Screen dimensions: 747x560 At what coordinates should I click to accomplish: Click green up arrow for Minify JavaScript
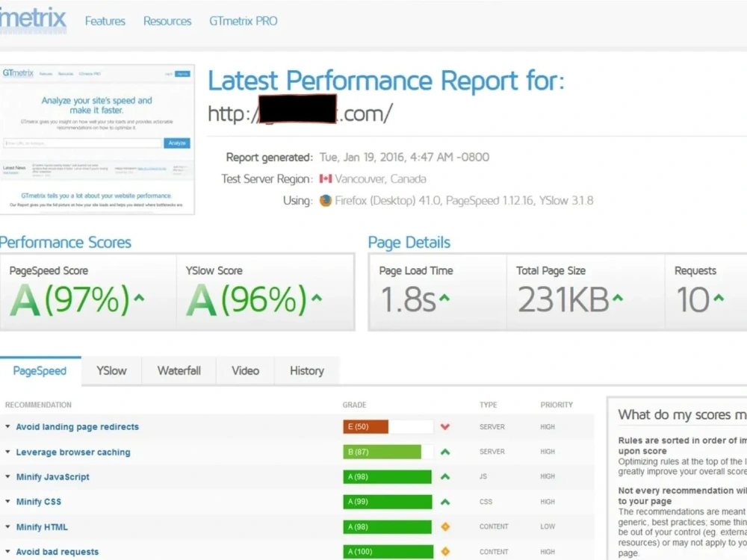[x=445, y=476]
